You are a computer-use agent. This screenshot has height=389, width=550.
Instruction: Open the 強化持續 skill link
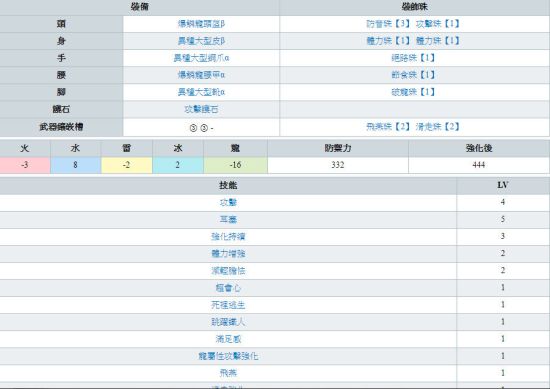pyautogui.click(x=228, y=236)
